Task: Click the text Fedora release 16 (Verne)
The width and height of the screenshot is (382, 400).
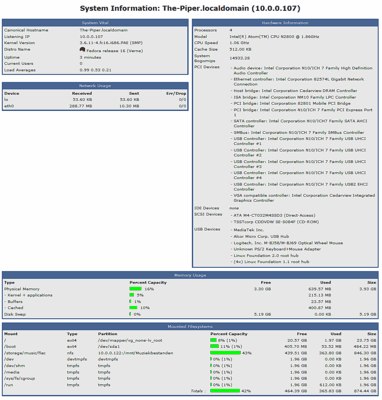Action: point(115,51)
